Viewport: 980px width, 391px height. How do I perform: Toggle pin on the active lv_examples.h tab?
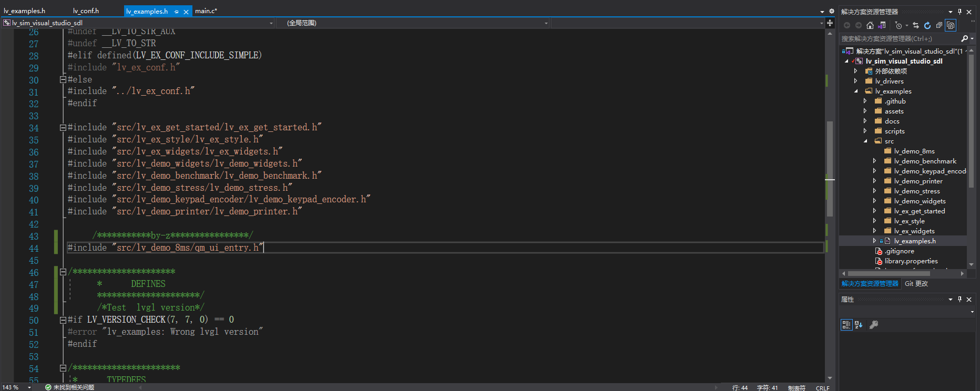coord(177,12)
